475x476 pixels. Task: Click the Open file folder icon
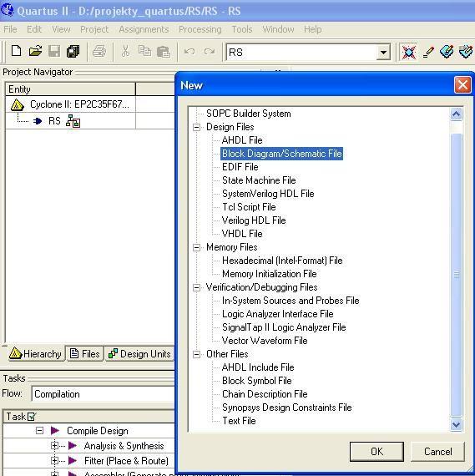(x=35, y=51)
